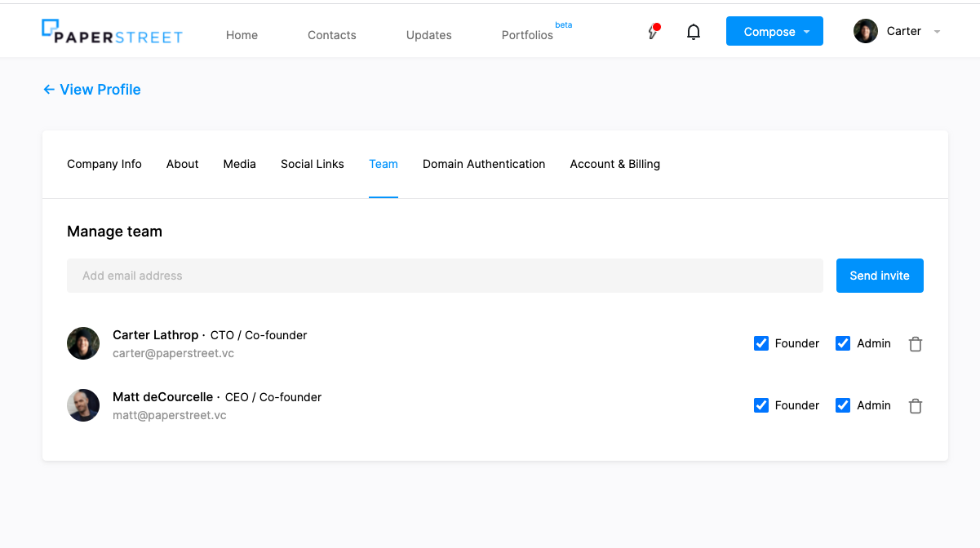
Task: Follow the View Profile back link
Action: coord(91,90)
